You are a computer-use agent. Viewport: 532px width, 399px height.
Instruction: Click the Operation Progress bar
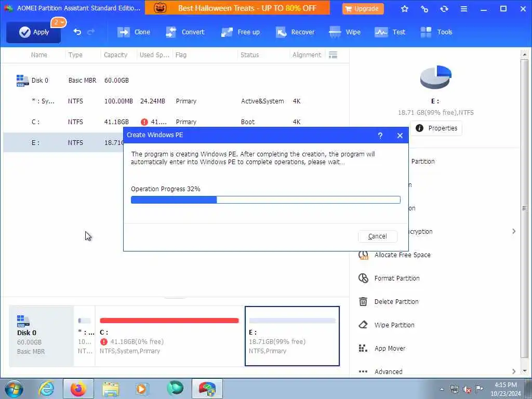coord(265,200)
